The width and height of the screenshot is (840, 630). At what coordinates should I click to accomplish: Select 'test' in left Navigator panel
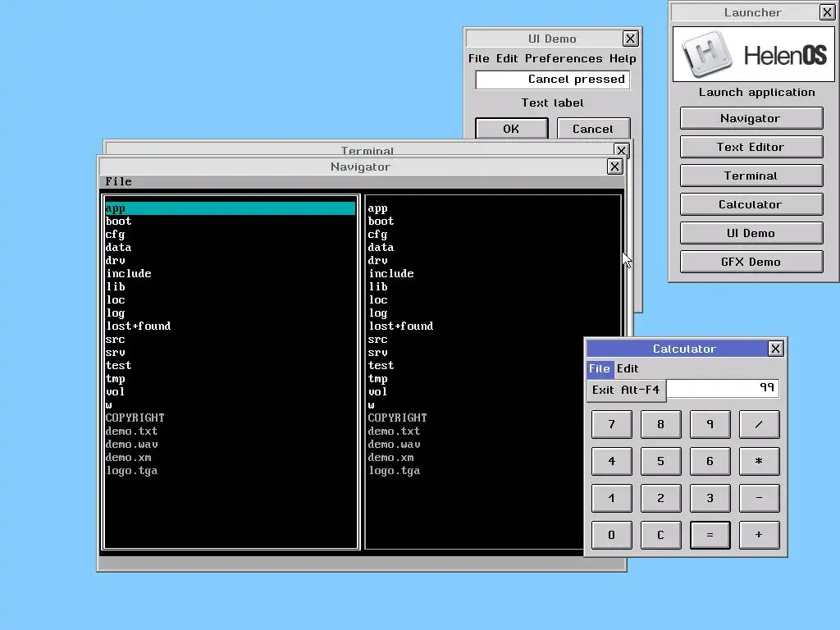click(x=230, y=365)
